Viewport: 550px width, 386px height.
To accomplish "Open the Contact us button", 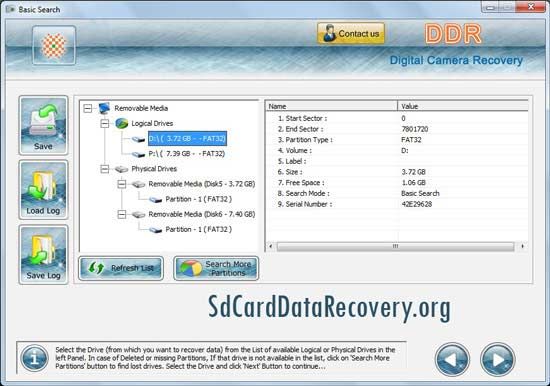I will point(351,34).
